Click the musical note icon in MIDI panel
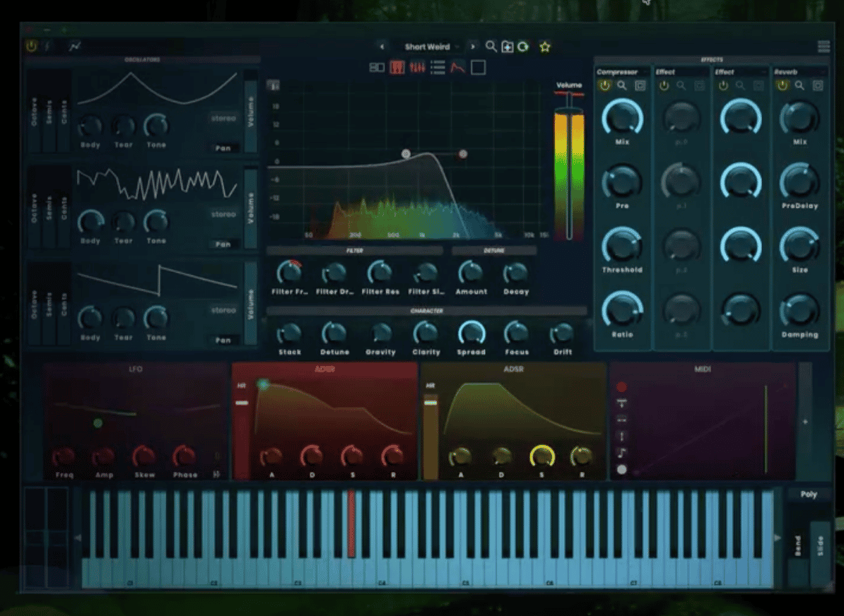The image size is (844, 616). pyautogui.click(x=622, y=452)
